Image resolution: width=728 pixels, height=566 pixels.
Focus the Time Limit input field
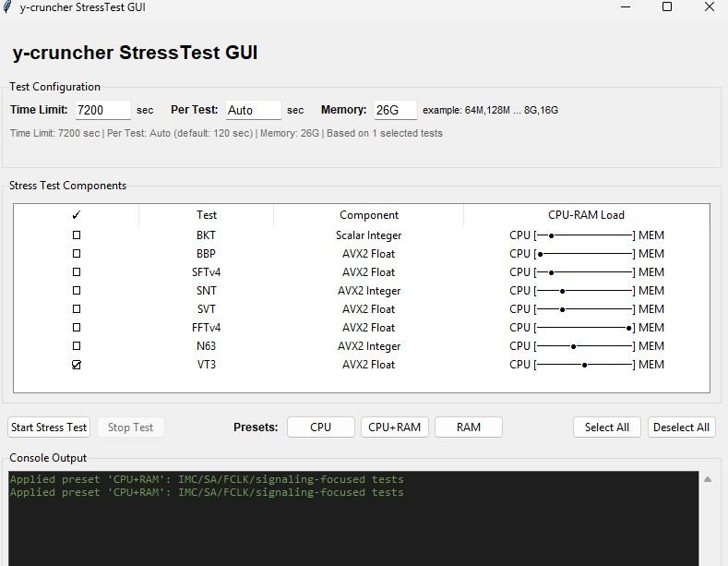[x=103, y=110]
